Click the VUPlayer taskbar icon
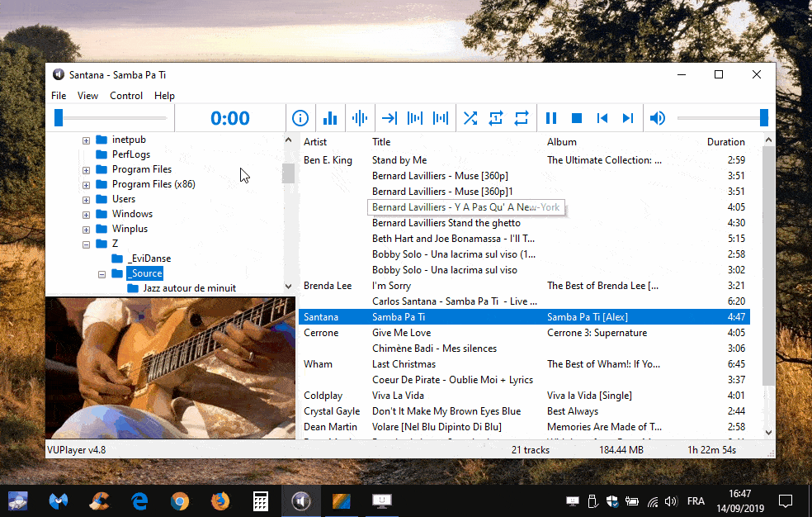 [301, 501]
